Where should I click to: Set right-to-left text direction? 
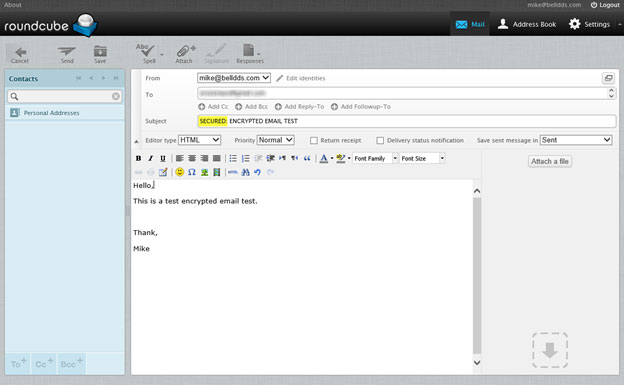(x=294, y=158)
